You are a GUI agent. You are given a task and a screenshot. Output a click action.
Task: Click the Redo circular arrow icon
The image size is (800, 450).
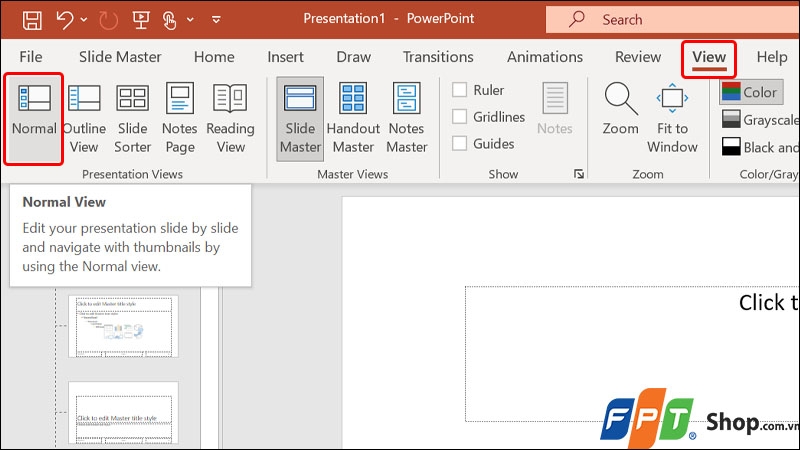click(x=108, y=20)
